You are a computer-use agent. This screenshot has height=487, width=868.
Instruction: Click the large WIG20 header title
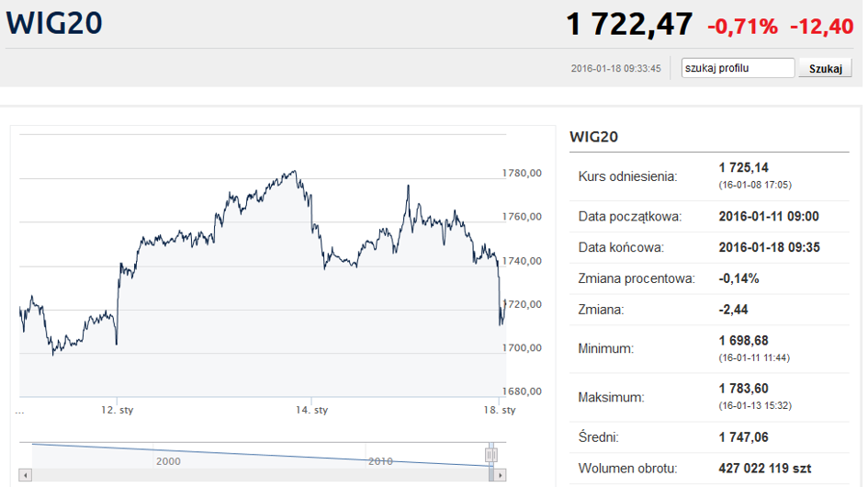(x=54, y=23)
